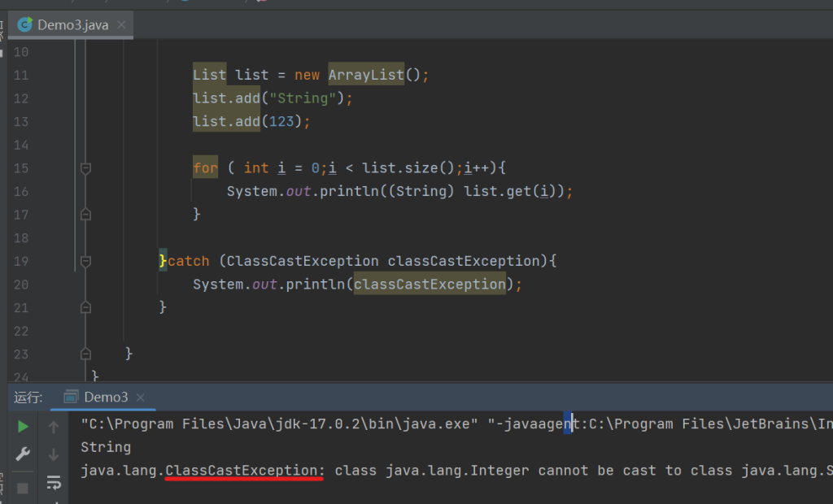Click the Demo3 run tab window icon
This screenshot has width=833, height=504.
coord(72,397)
